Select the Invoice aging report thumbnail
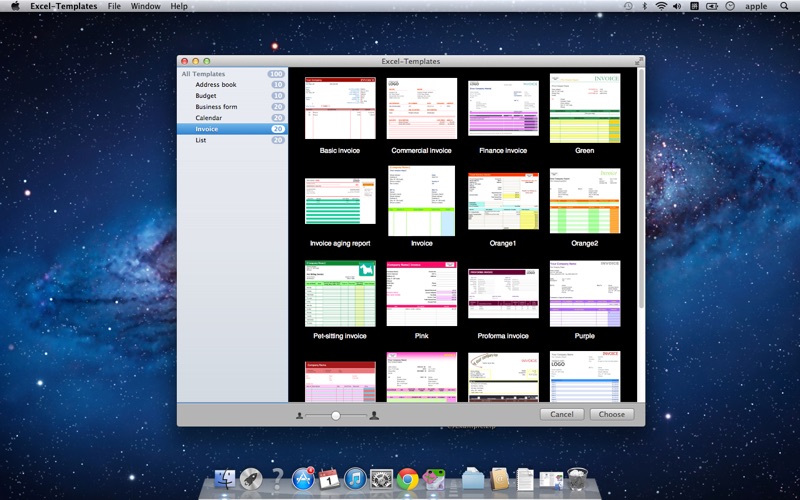The height and width of the screenshot is (500, 800). tap(340, 201)
